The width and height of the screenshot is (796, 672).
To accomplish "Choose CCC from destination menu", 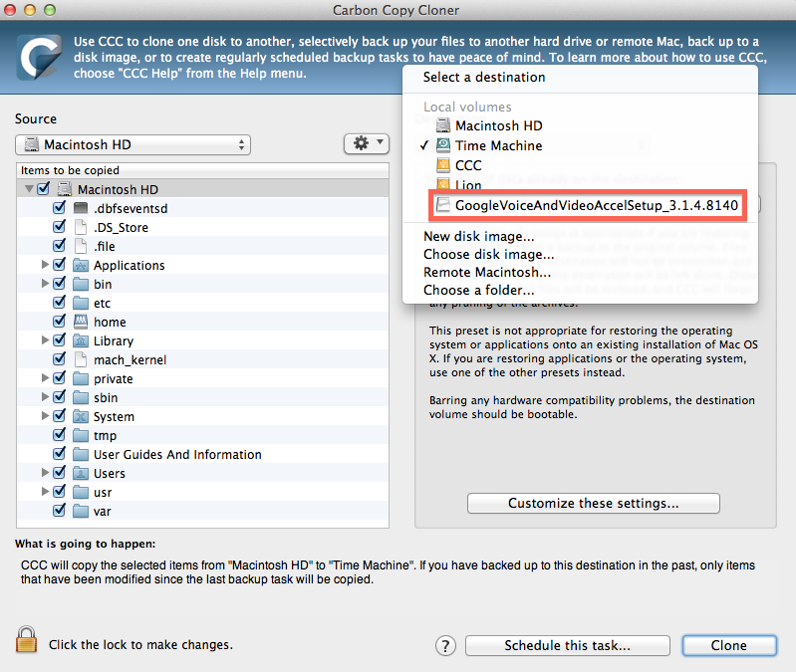I will tap(580, 165).
